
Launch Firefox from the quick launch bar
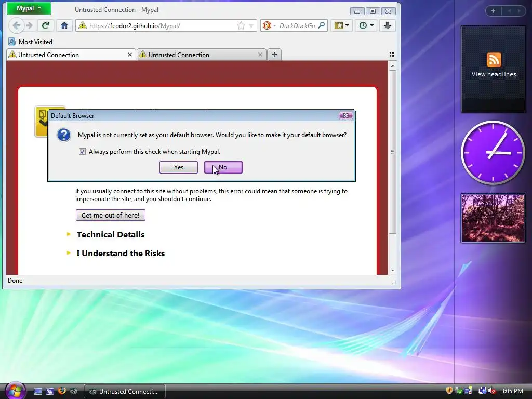point(62,391)
